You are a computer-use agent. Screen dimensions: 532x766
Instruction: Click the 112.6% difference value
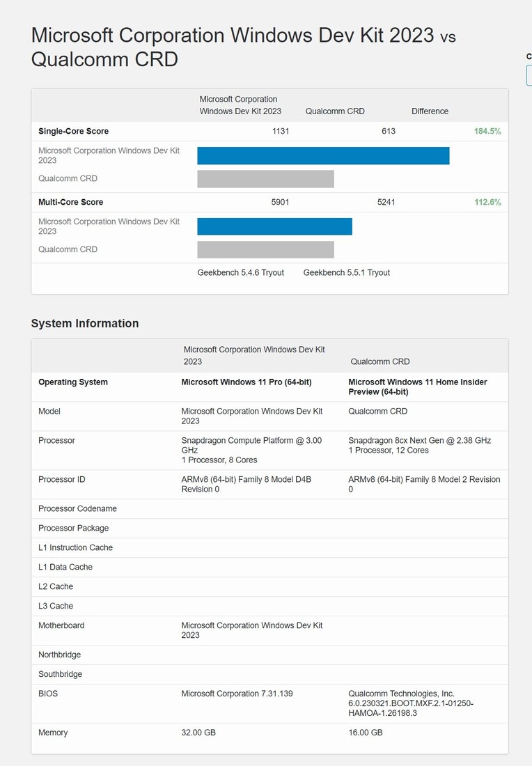tap(487, 202)
